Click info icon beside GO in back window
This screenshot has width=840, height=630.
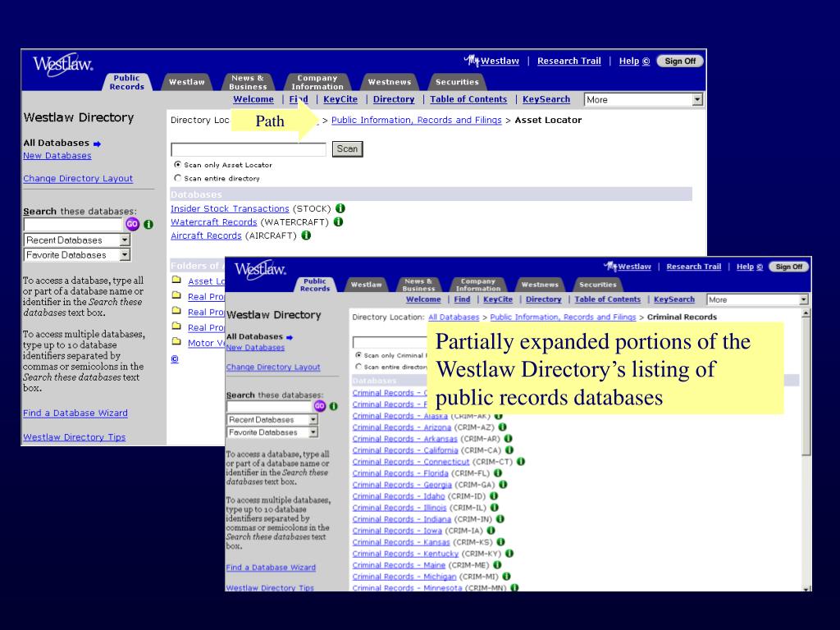click(148, 225)
